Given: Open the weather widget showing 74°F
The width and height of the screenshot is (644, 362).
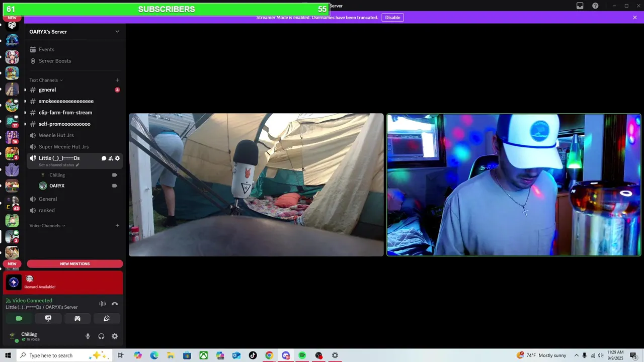Looking at the screenshot, I should click(x=542, y=355).
